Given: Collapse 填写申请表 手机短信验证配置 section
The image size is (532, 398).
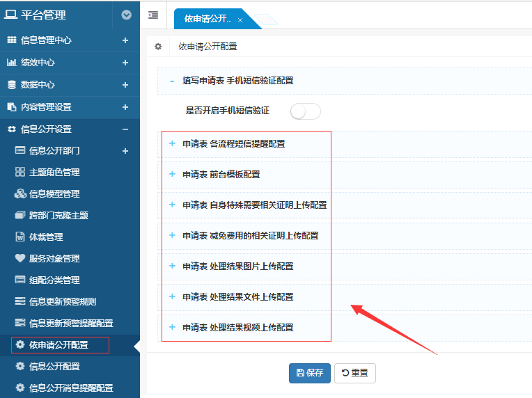Looking at the screenshot, I should 172,81.
